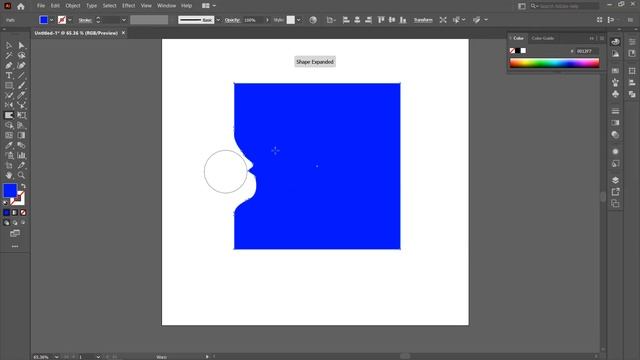Select the Selection tool
This screenshot has width=640, height=360.
pyautogui.click(x=9, y=45)
